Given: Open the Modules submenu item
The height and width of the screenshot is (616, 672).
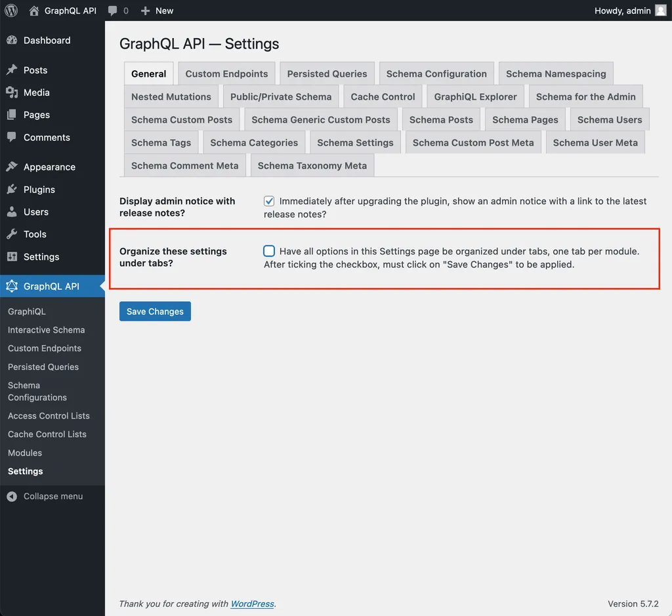Looking at the screenshot, I should 25,453.
